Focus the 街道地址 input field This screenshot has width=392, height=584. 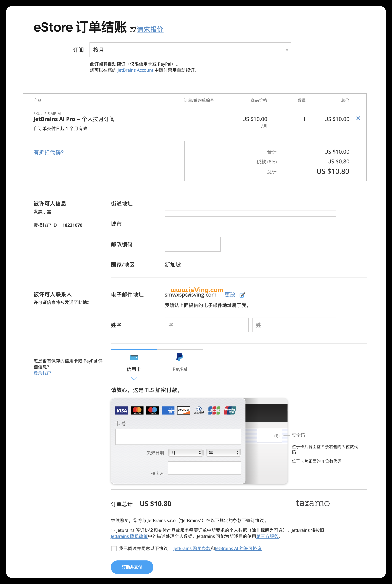[250, 203]
